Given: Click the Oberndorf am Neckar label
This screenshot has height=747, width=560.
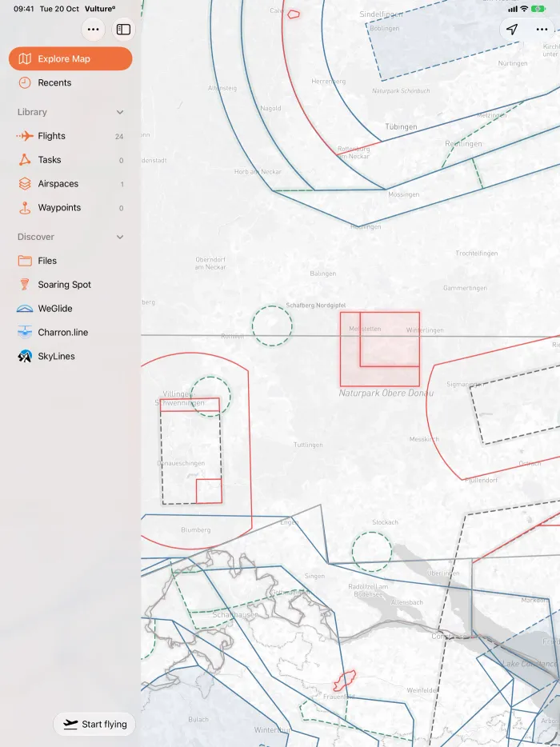Looking at the screenshot, I should [x=210, y=263].
